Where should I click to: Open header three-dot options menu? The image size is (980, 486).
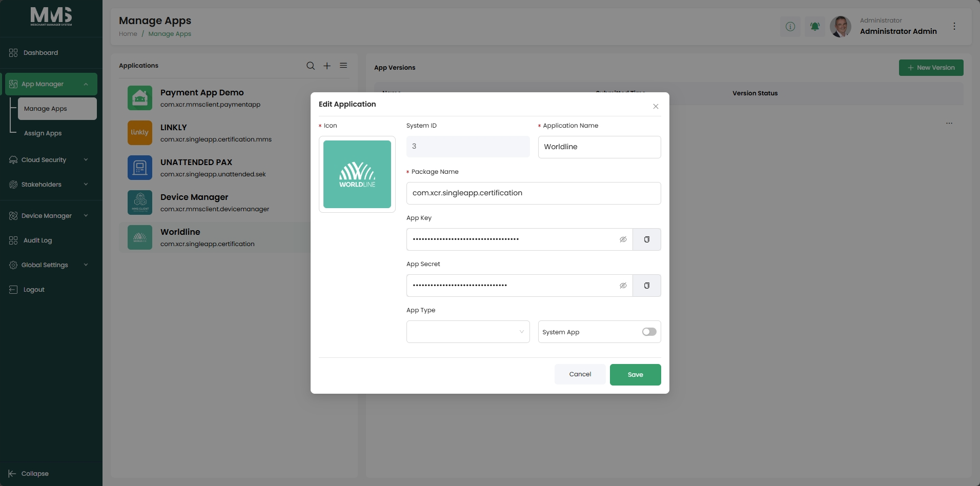pos(954,26)
